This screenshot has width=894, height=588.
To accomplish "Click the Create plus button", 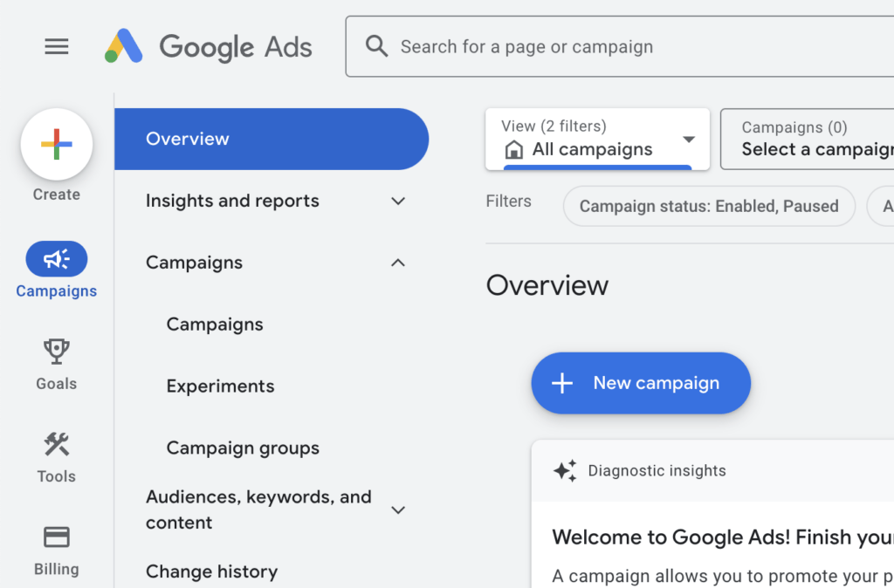I will click(x=57, y=144).
